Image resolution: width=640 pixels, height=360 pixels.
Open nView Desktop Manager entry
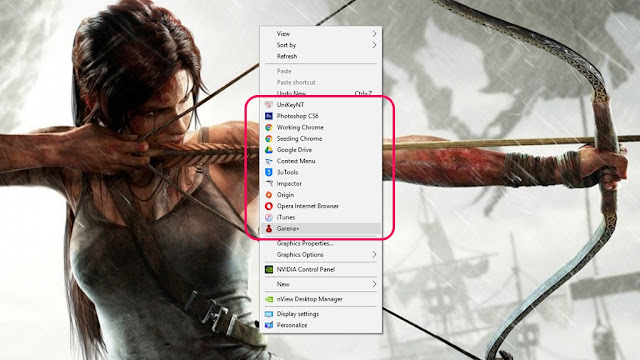321,299
